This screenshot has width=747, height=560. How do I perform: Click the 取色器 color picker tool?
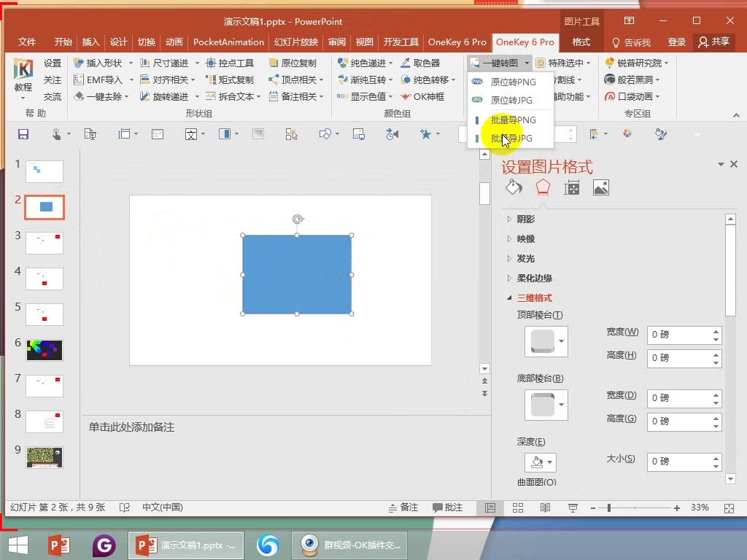tap(421, 63)
